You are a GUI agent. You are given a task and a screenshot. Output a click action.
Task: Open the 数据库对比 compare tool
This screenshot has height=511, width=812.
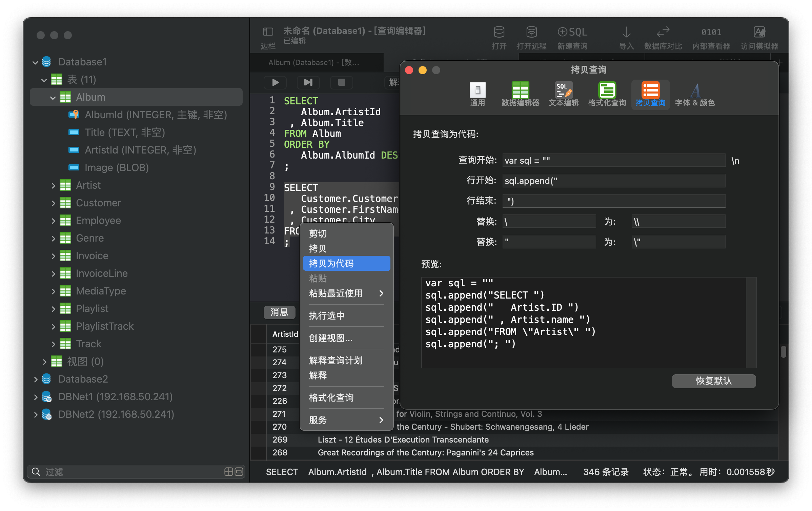663,32
